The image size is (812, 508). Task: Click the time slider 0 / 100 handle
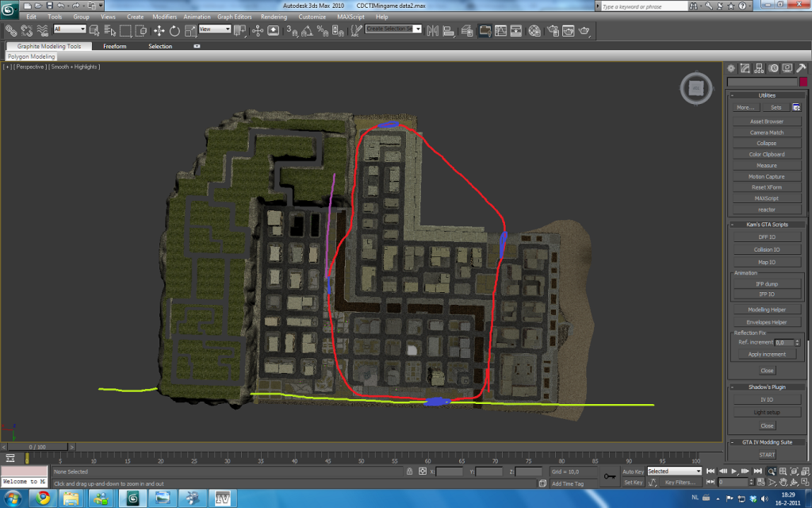tap(37, 447)
